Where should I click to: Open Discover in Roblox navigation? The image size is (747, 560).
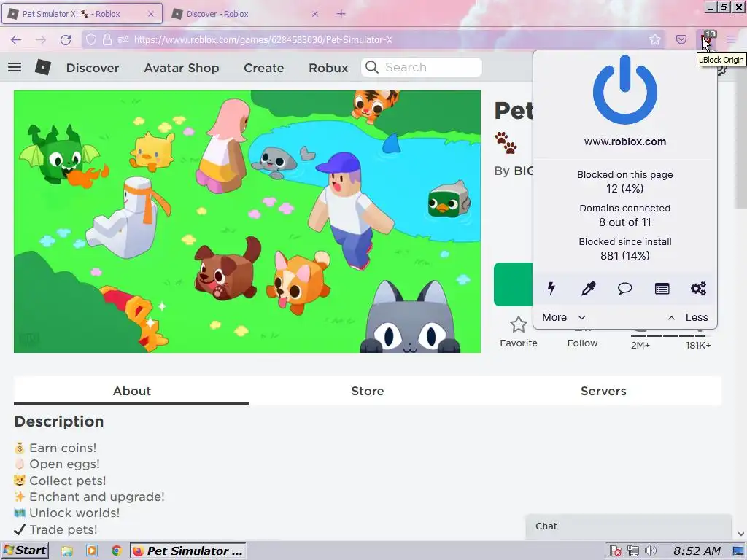pyautogui.click(x=93, y=68)
